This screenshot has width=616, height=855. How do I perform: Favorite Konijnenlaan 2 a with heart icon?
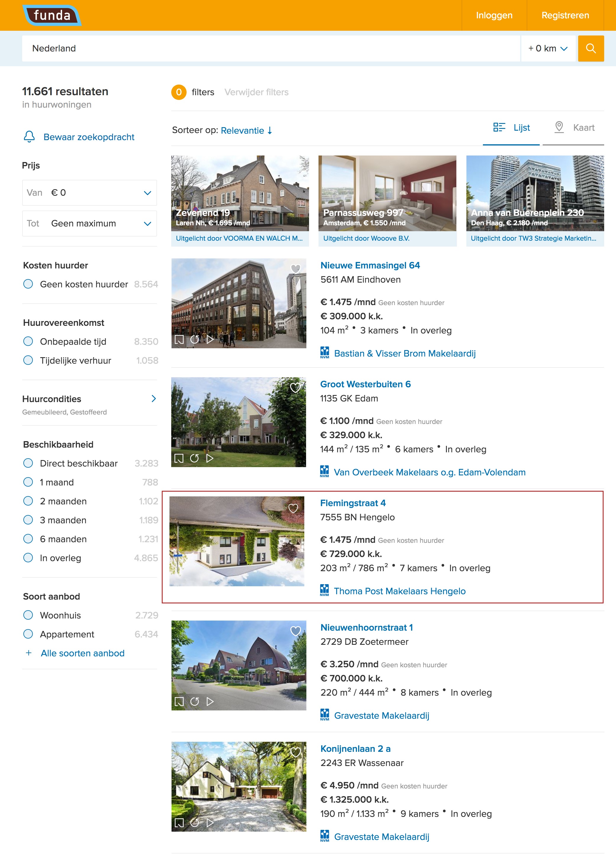click(x=295, y=752)
